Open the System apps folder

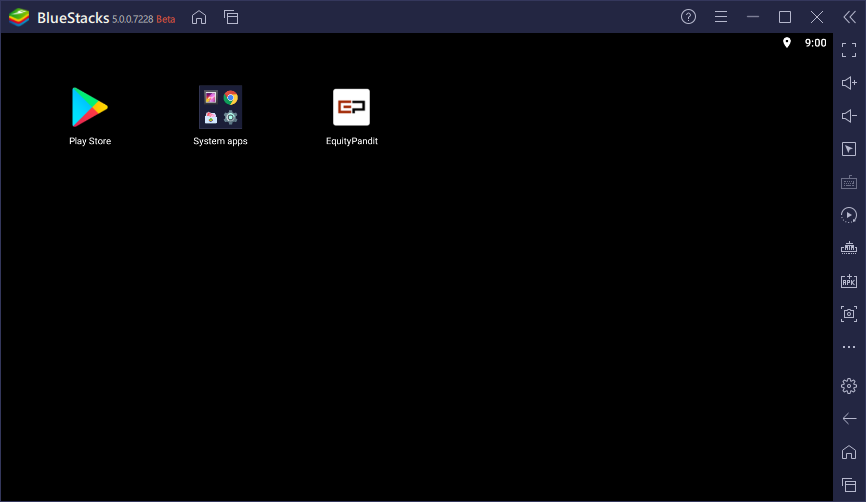coord(220,107)
